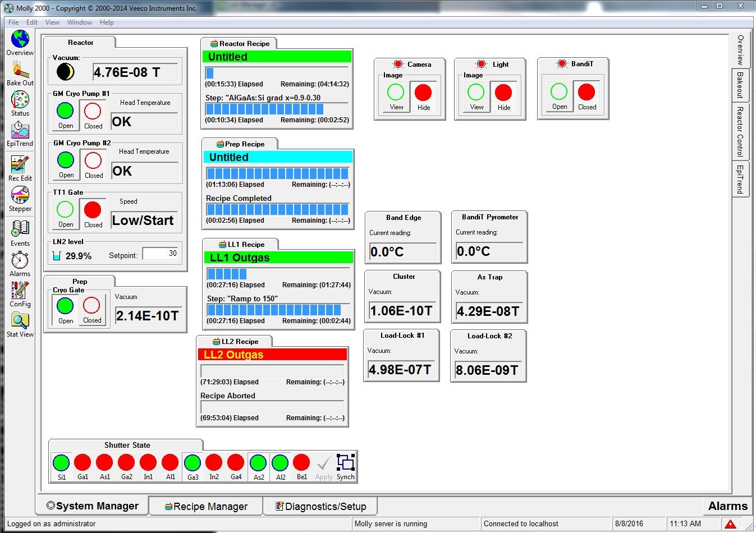Switch to the Diagnostics/Setup tab
The height and width of the screenshot is (533, 756).
320,507
